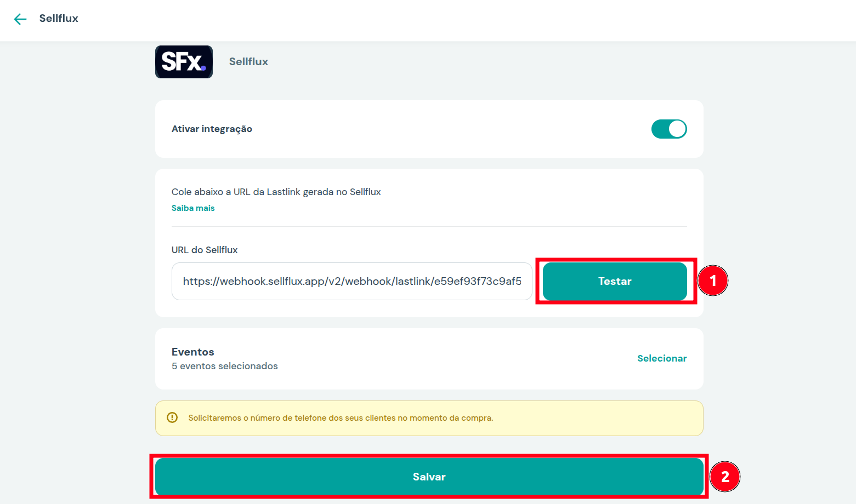Click the Sellflux page title in header

coord(59,19)
